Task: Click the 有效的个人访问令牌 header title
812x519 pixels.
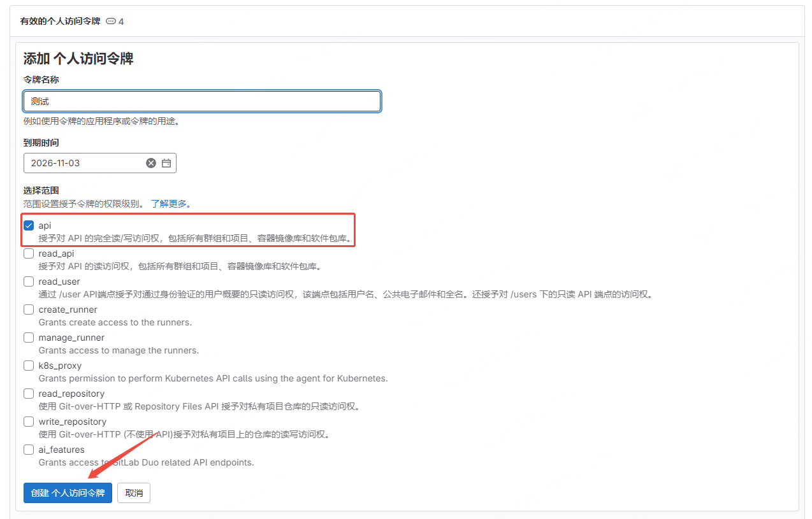Action: point(61,21)
